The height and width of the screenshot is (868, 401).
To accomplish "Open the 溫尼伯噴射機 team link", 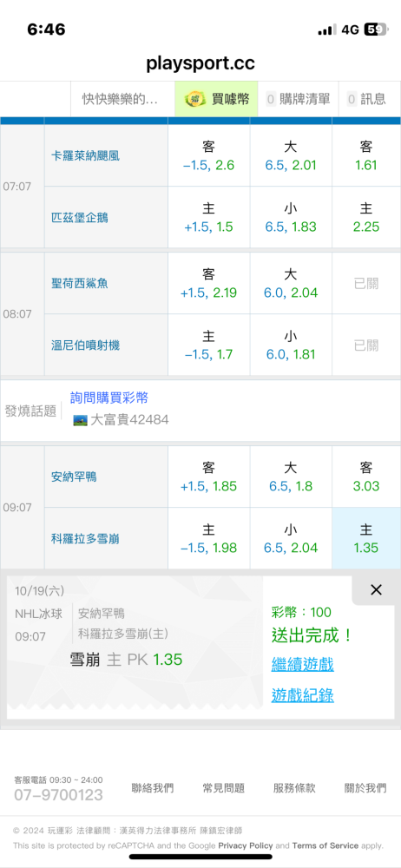I will click(x=85, y=345).
